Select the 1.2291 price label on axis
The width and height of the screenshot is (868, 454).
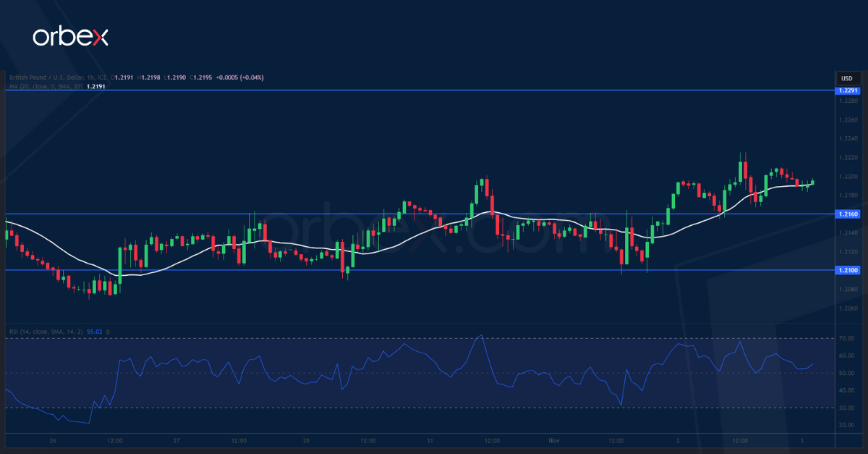847,91
